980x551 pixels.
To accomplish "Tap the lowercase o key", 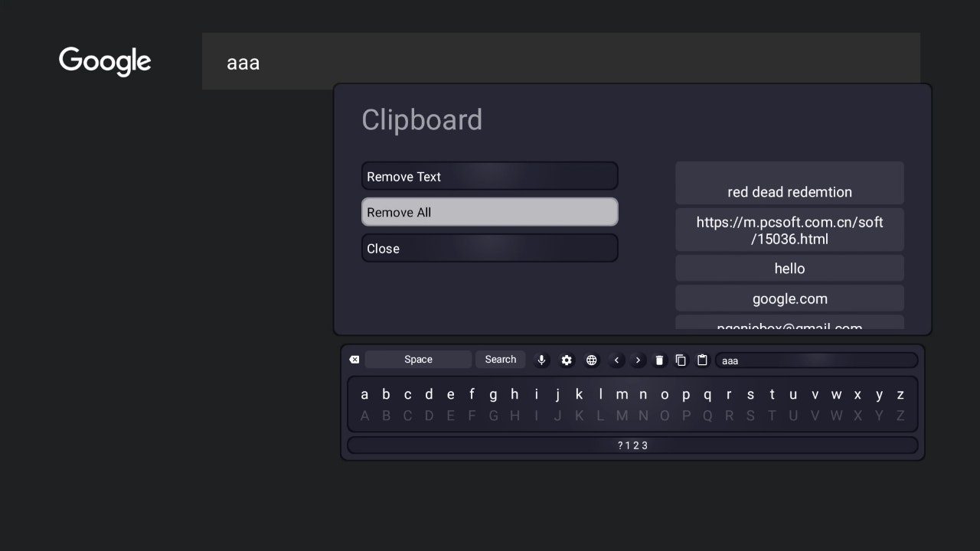I will click(665, 395).
